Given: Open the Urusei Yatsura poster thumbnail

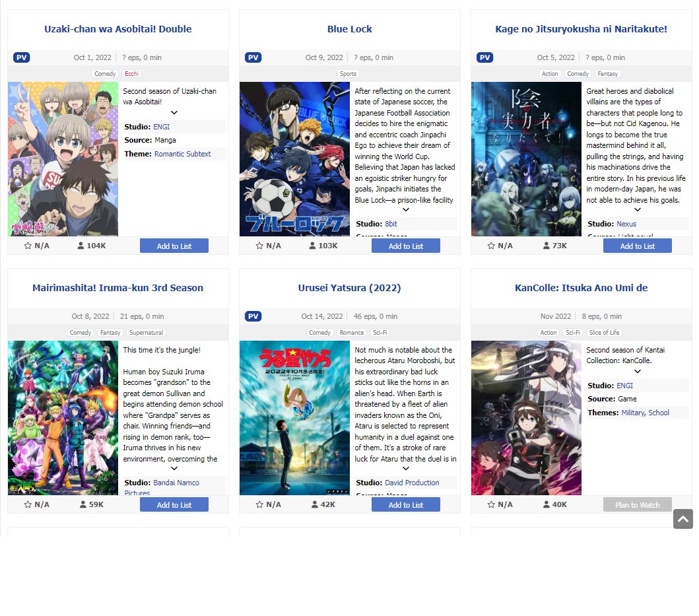Looking at the screenshot, I should 294,418.
